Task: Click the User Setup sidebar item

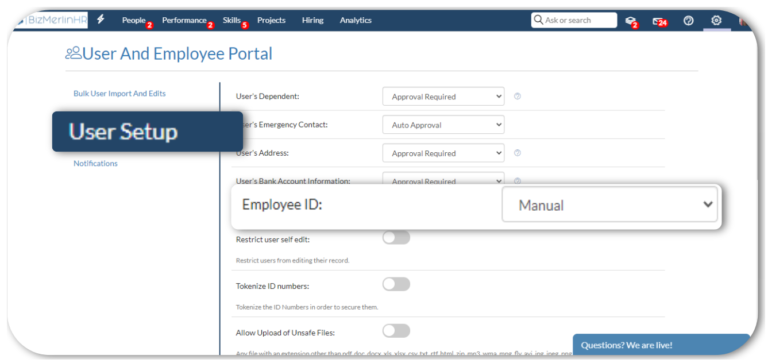Action: 147,131
